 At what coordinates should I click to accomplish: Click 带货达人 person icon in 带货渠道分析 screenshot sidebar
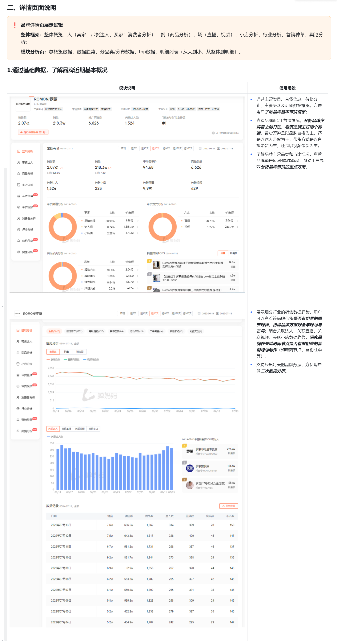18,162
